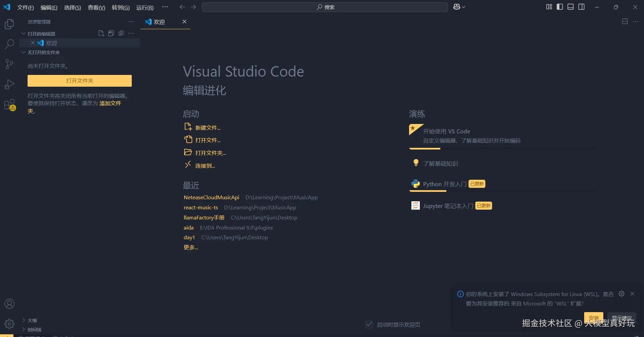The image size is (644, 337).
Task: Open the gear menu on the WSL notification
Action: (x=621, y=294)
